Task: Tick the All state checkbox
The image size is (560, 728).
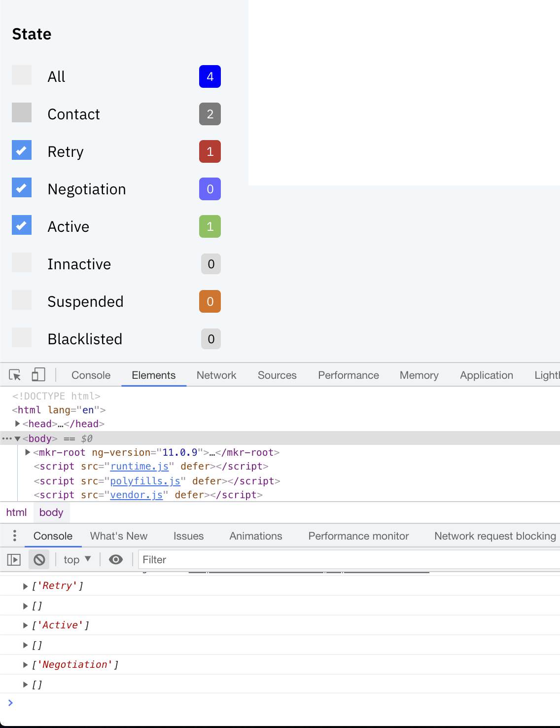Action: click(x=22, y=75)
